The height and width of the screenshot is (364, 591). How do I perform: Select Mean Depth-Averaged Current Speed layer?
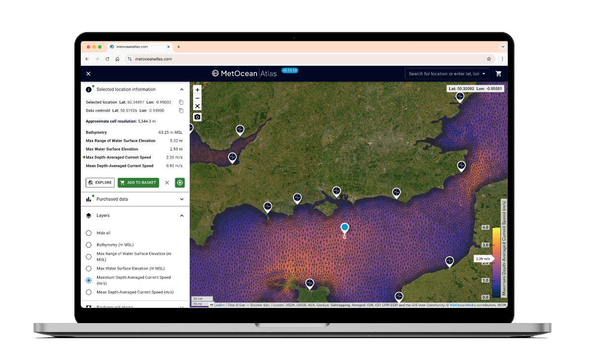89,292
